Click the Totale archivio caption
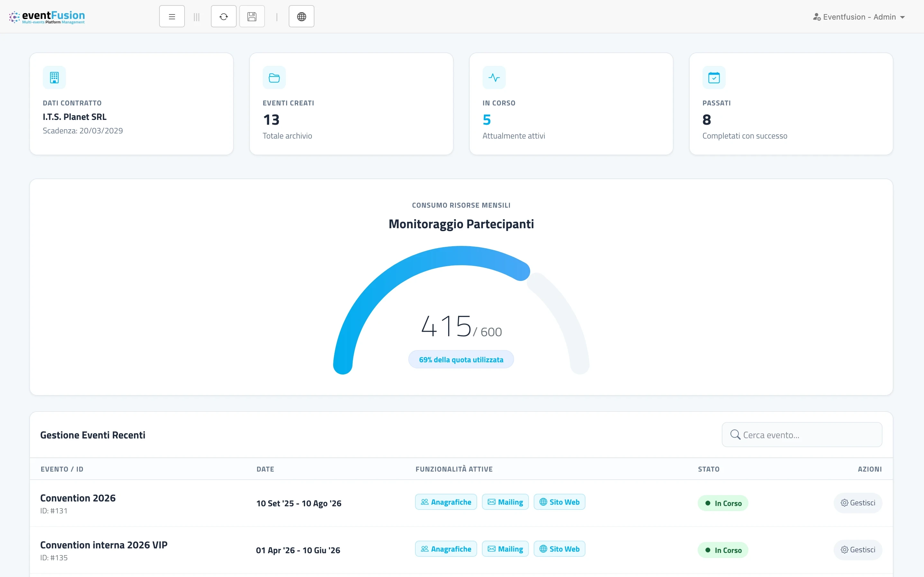924x577 pixels. (x=287, y=136)
